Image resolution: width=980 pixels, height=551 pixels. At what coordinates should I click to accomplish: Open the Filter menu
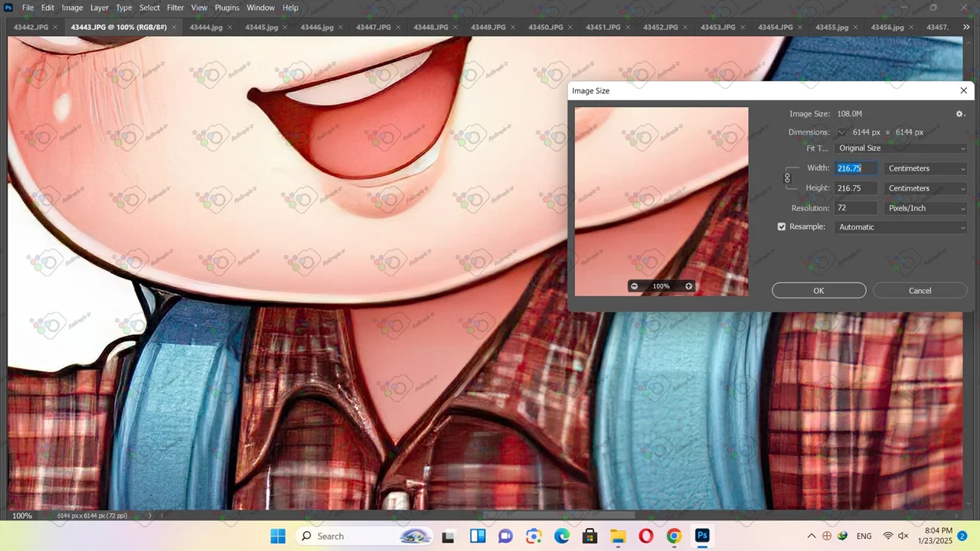point(175,8)
